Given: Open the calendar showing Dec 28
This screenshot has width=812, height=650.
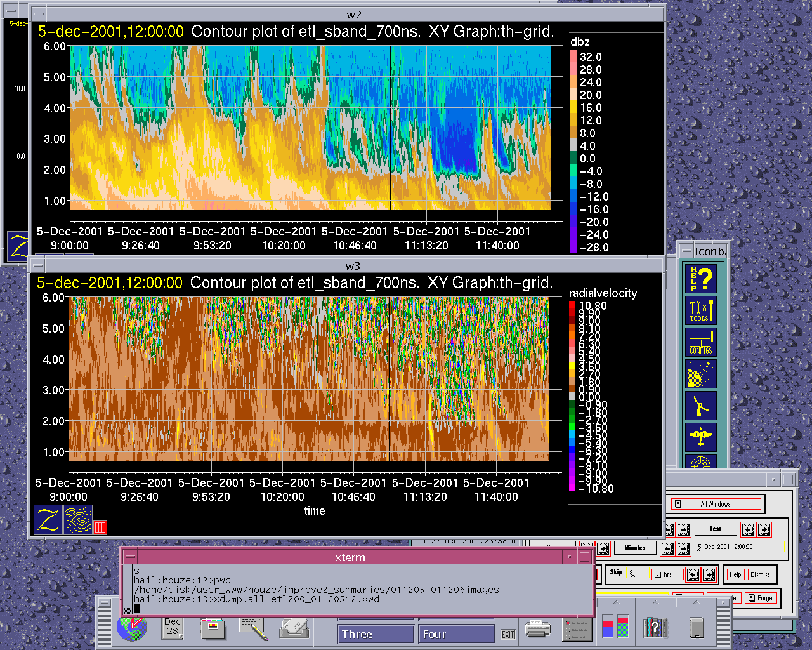Looking at the screenshot, I should click(x=173, y=627).
